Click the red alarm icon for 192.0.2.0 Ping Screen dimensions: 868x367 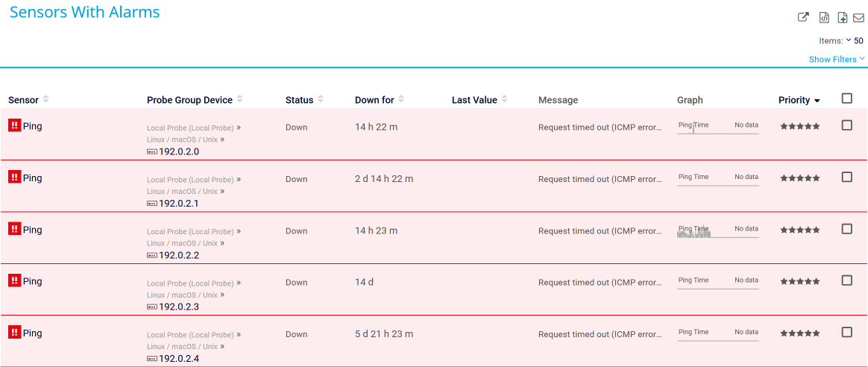(14, 126)
